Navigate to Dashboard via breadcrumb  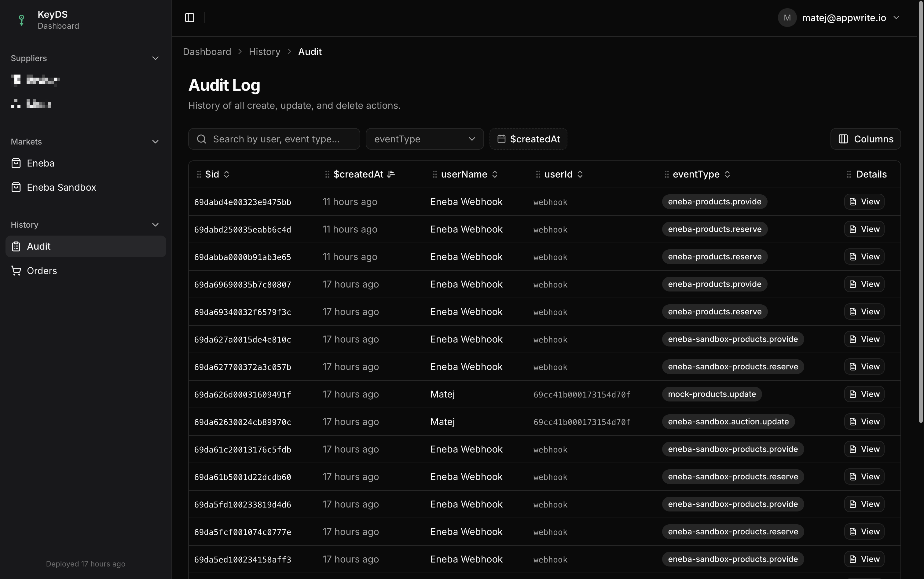207,51
